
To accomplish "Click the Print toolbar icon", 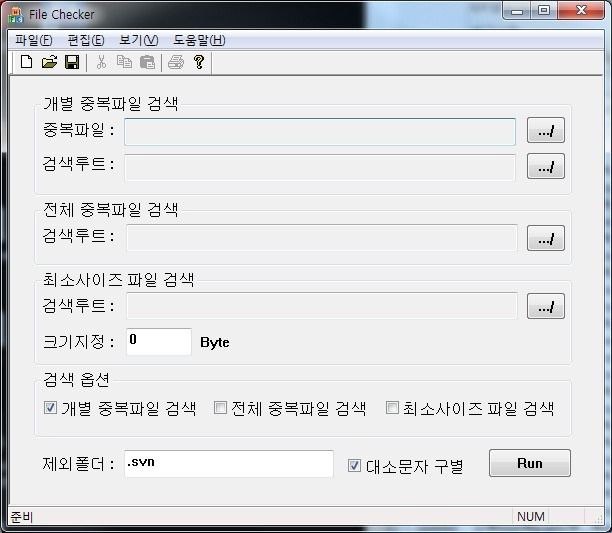I will [176, 62].
